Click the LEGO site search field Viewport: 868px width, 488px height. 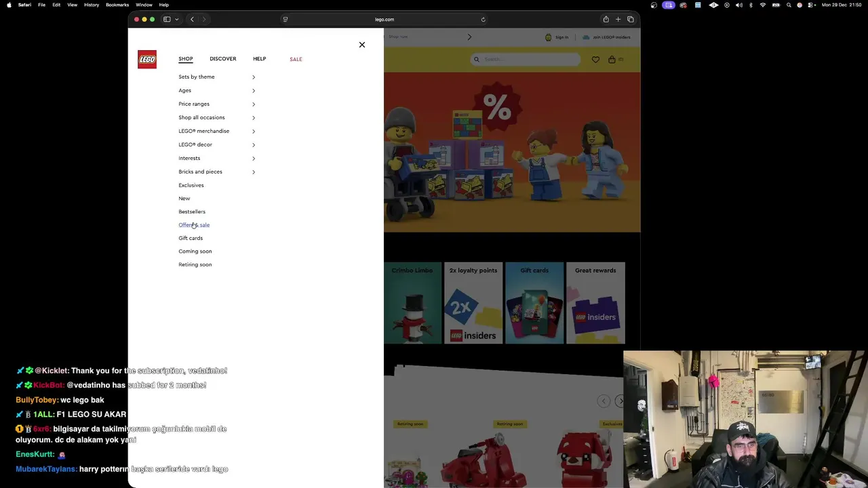point(526,60)
